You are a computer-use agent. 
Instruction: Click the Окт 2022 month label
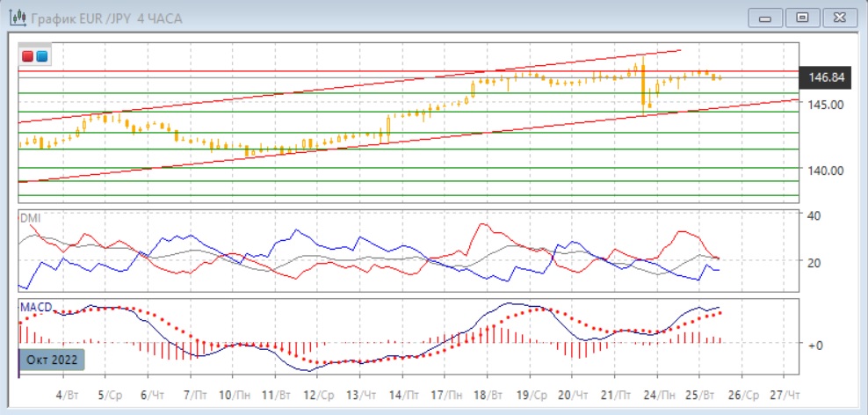click(x=52, y=360)
